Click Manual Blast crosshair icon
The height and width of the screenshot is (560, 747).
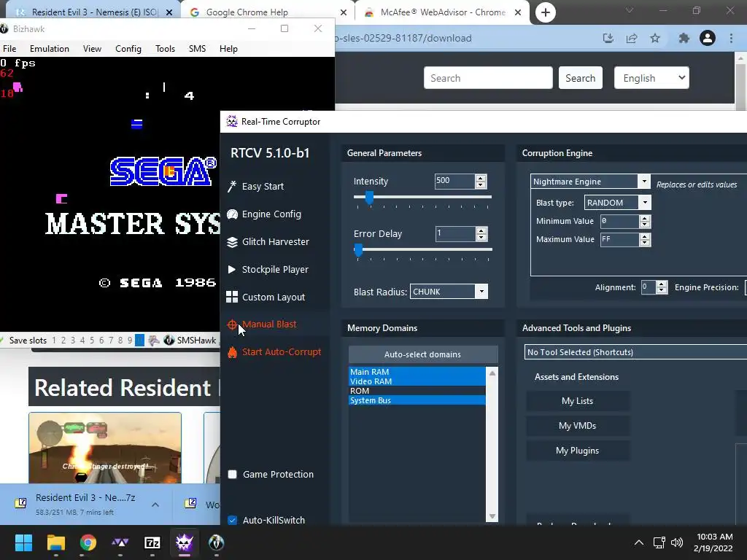pos(232,324)
